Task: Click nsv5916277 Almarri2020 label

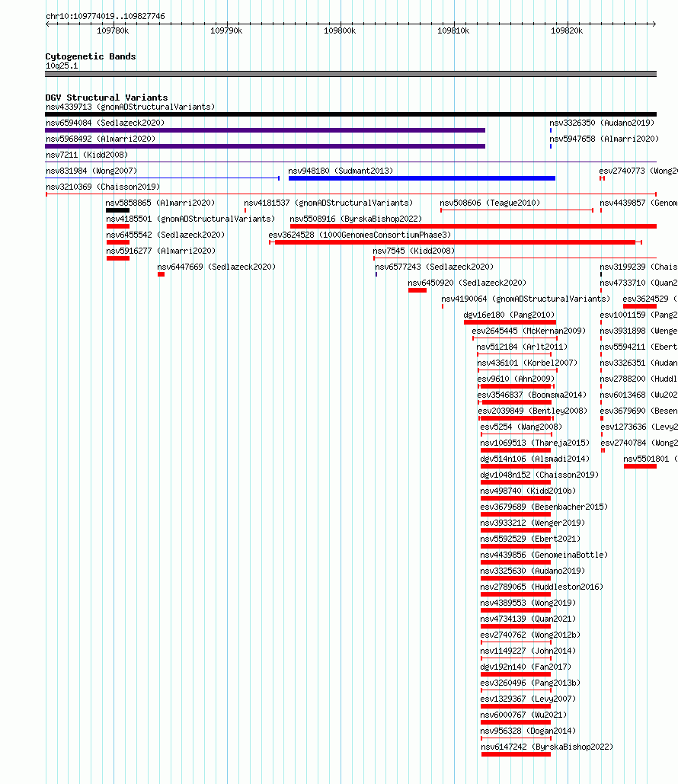Action: click(161, 251)
